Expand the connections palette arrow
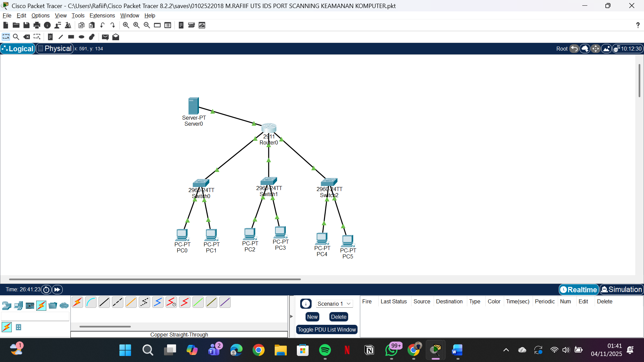The height and width of the screenshot is (362, 644). pyautogui.click(x=291, y=316)
